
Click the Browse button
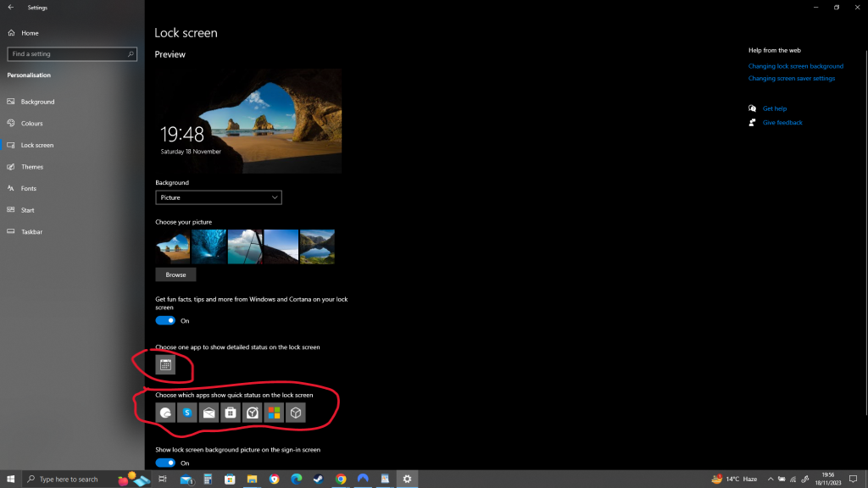click(x=175, y=275)
